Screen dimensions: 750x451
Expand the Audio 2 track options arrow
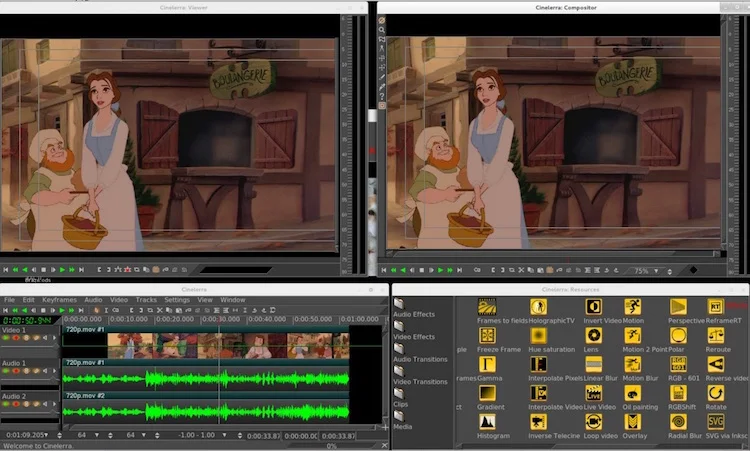(x=54, y=404)
